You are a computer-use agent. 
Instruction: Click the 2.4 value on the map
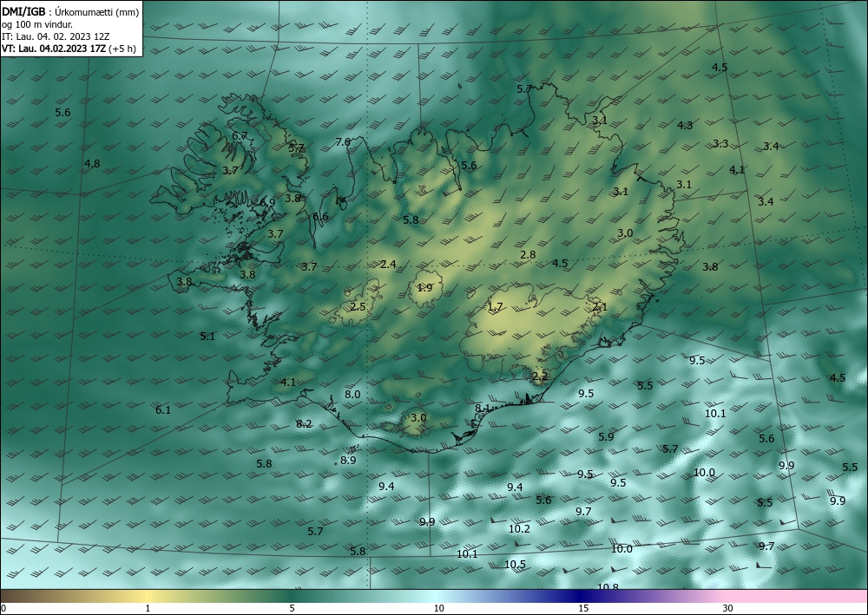point(388,264)
